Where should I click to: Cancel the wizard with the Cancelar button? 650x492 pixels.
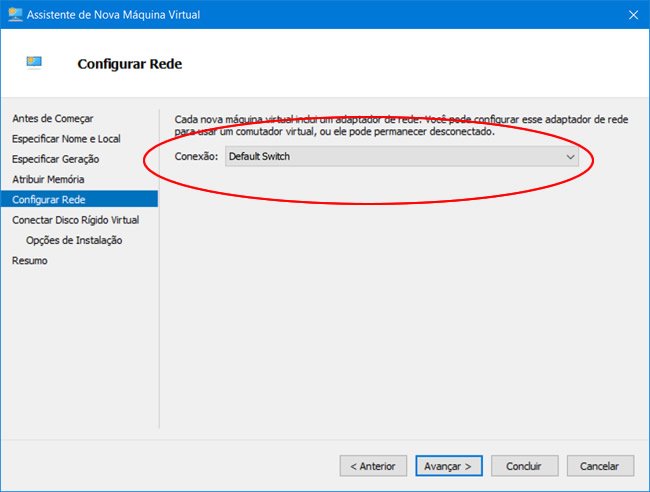[600, 466]
